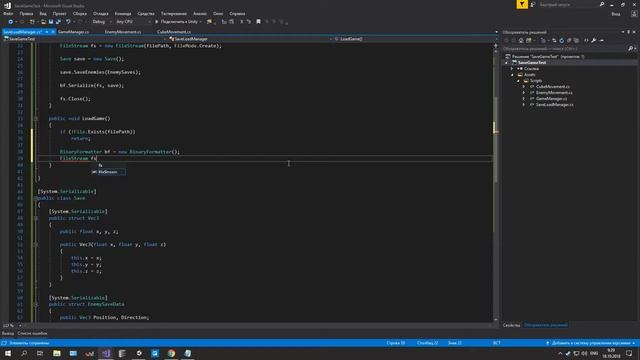640x360 pixels.
Task: Expand SaveLoadManager.cs tree node
Action: (x=524, y=105)
